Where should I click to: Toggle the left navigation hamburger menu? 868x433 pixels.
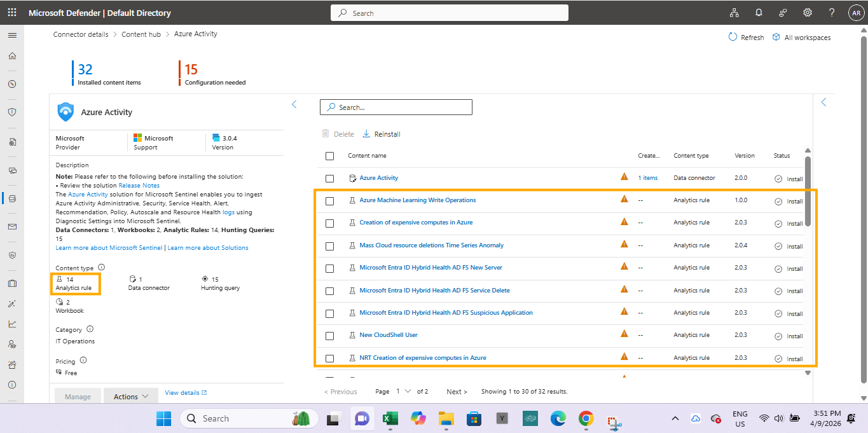12,35
